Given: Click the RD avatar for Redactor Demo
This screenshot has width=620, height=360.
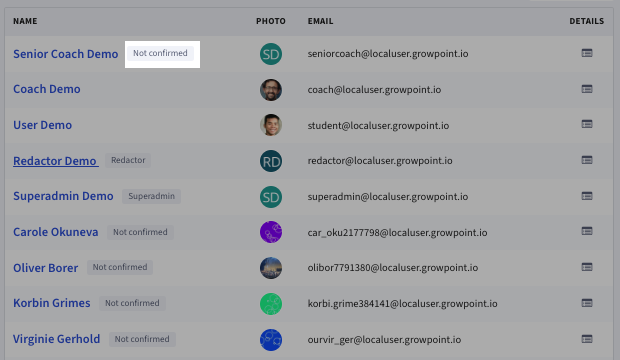Looking at the screenshot, I should [x=271, y=161].
